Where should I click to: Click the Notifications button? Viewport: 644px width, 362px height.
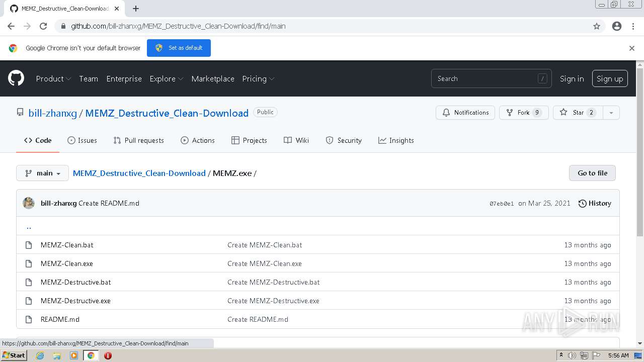click(x=465, y=113)
